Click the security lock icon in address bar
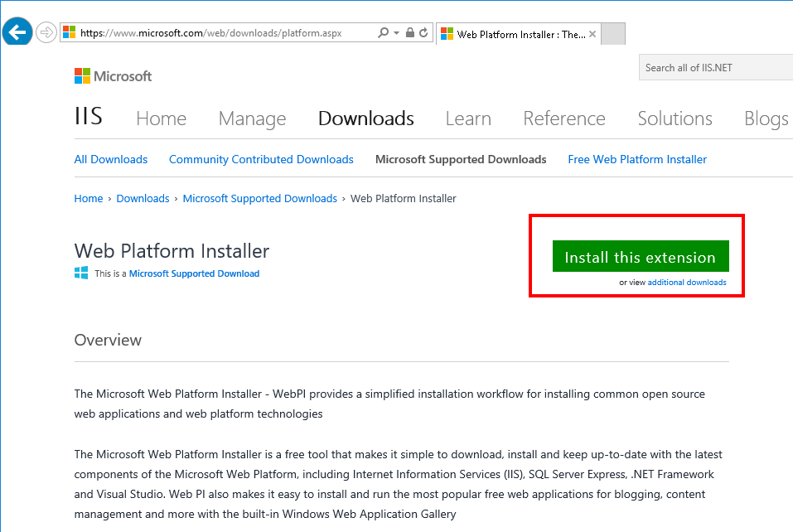This screenshot has height=532, width=793. coord(410,33)
